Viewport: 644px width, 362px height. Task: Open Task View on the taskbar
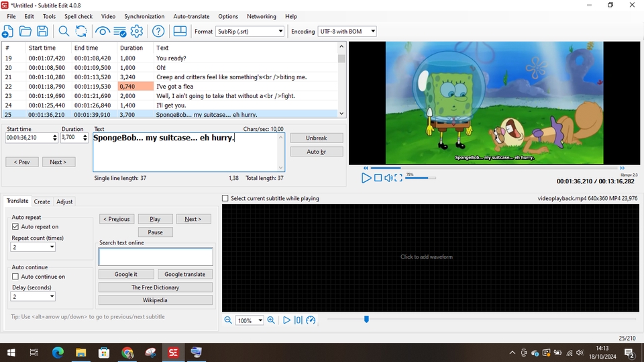(x=34, y=353)
